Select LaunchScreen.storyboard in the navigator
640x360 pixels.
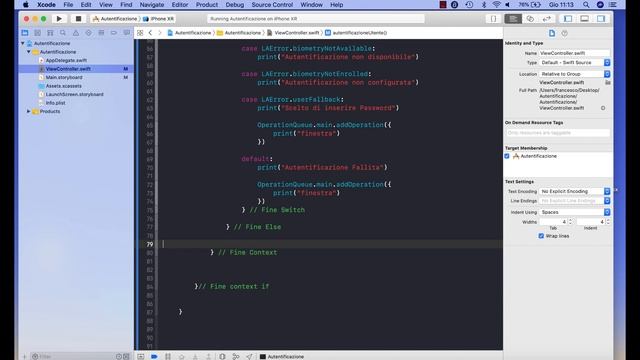tap(74, 94)
